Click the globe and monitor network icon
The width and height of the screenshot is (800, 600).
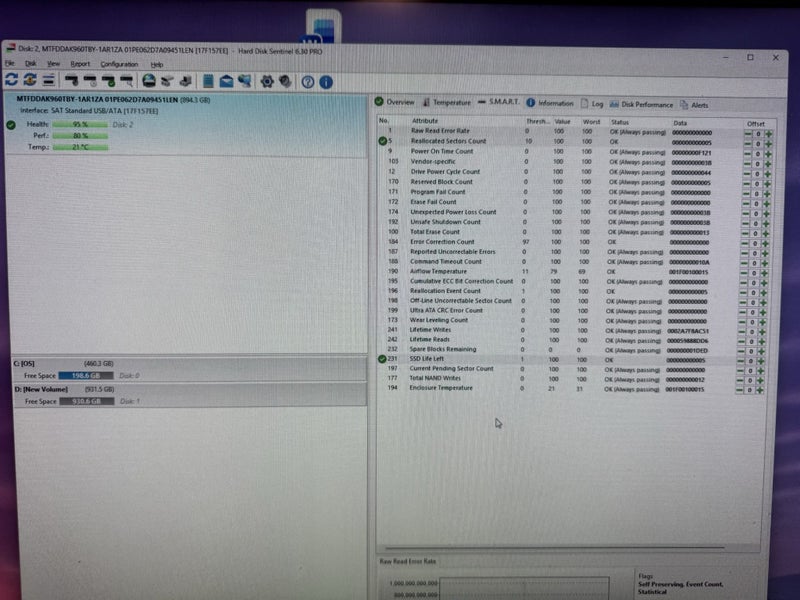point(245,81)
